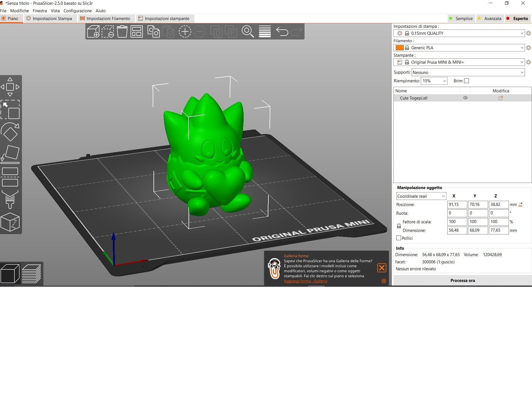Toggle the Brim checkbox
Image resolution: width=532 pixels, height=416 pixels.
tap(467, 81)
